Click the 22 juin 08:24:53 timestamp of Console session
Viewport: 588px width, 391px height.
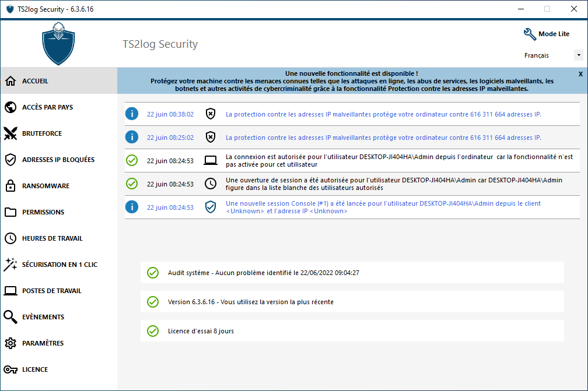[170, 207]
